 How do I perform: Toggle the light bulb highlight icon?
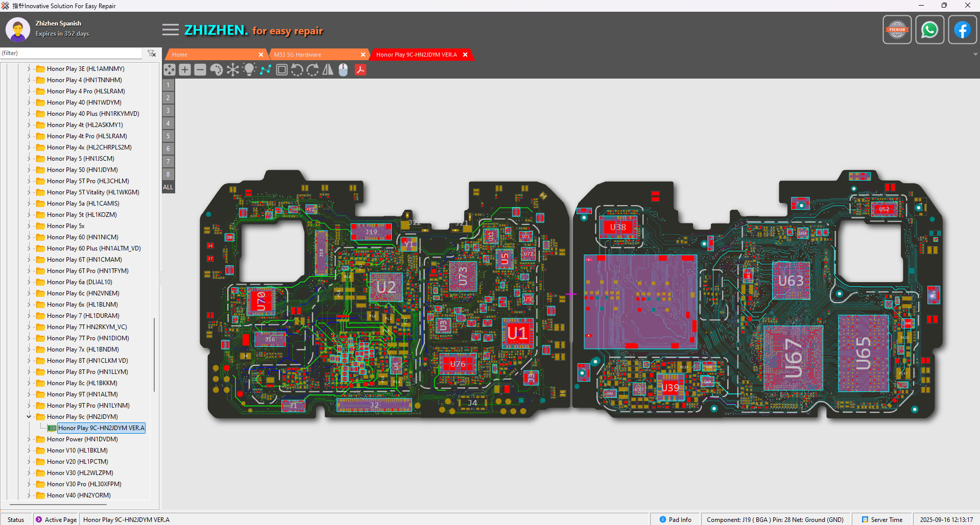(x=249, y=70)
